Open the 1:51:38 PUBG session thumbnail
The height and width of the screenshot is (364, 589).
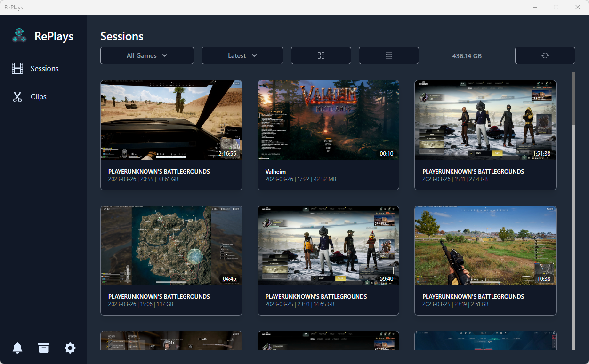pos(485,120)
